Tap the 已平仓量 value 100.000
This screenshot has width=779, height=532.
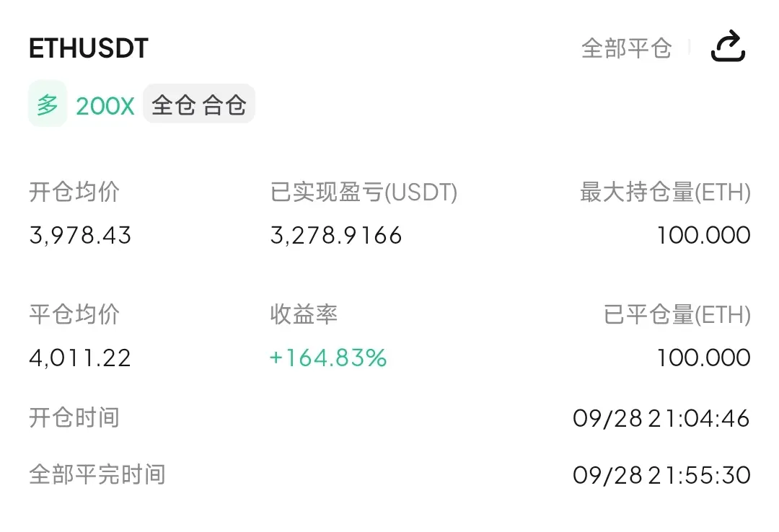(703, 358)
